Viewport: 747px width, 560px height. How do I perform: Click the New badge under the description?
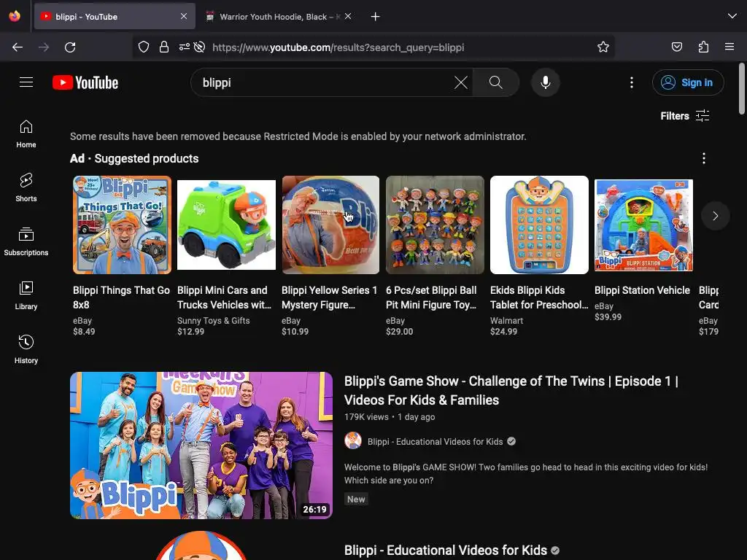click(x=356, y=499)
